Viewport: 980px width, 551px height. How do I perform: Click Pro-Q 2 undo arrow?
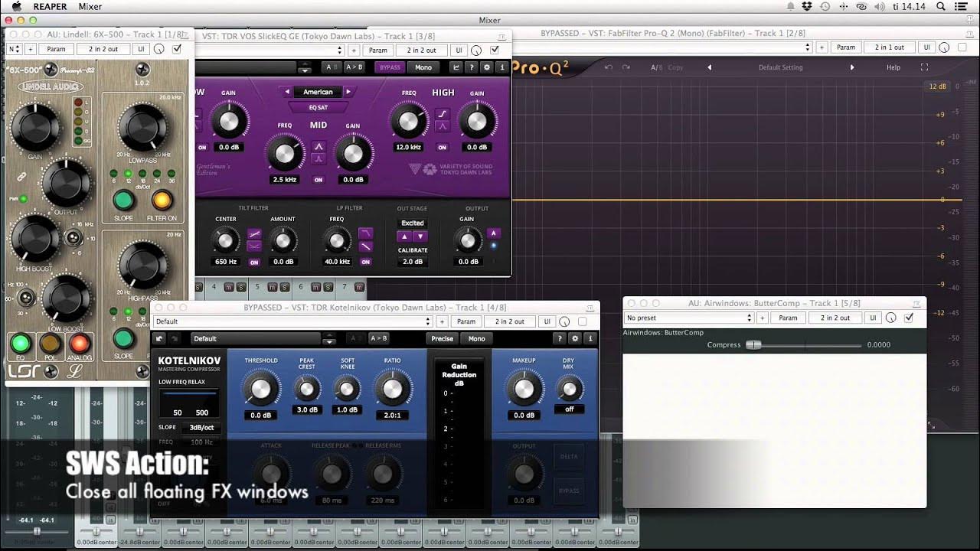(x=609, y=67)
